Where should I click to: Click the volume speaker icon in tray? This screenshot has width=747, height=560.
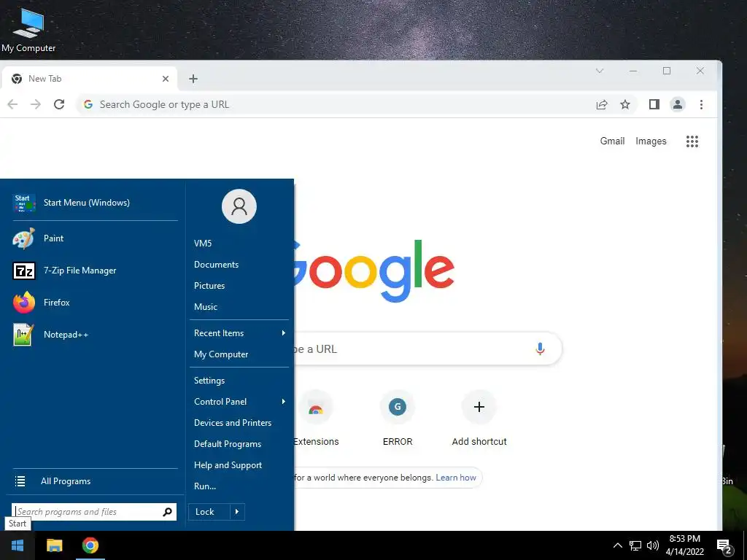(x=653, y=545)
